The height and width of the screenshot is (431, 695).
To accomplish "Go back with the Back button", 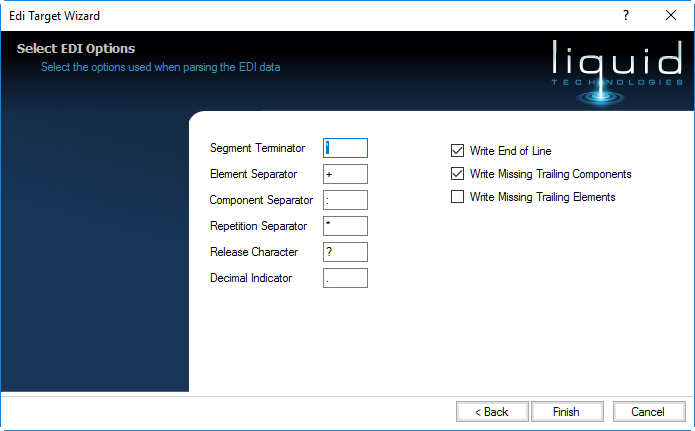I will pyautogui.click(x=492, y=411).
